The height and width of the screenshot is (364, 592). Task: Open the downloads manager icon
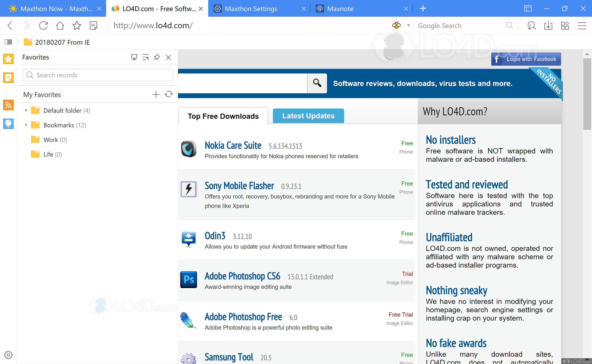pyautogui.click(x=548, y=25)
